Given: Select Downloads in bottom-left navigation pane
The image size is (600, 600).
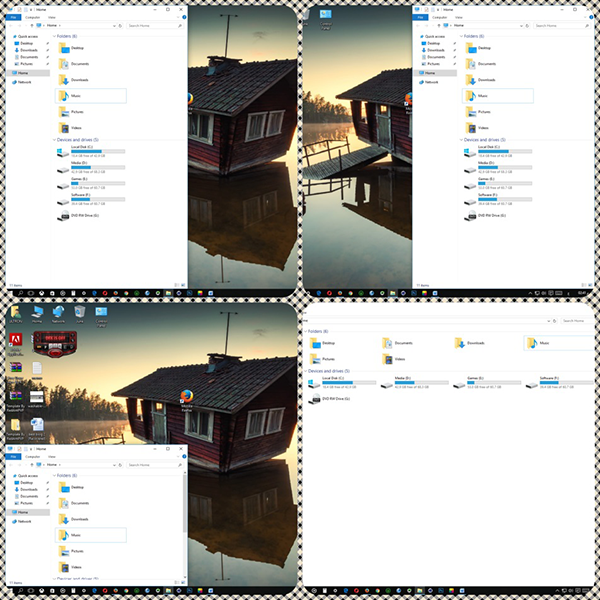Looking at the screenshot, I should (x=26, y=489).
